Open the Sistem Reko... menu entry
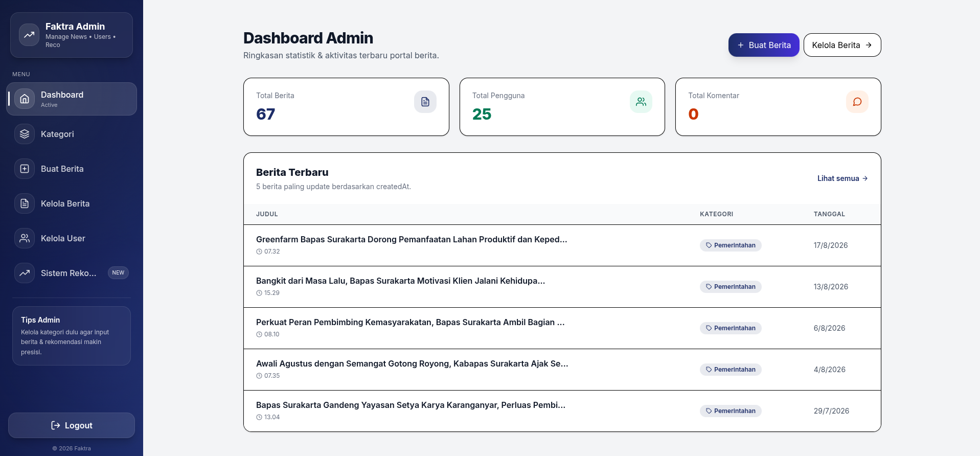Screen dimensions: 980x456 pyautogui.click(x=72, y=273)
